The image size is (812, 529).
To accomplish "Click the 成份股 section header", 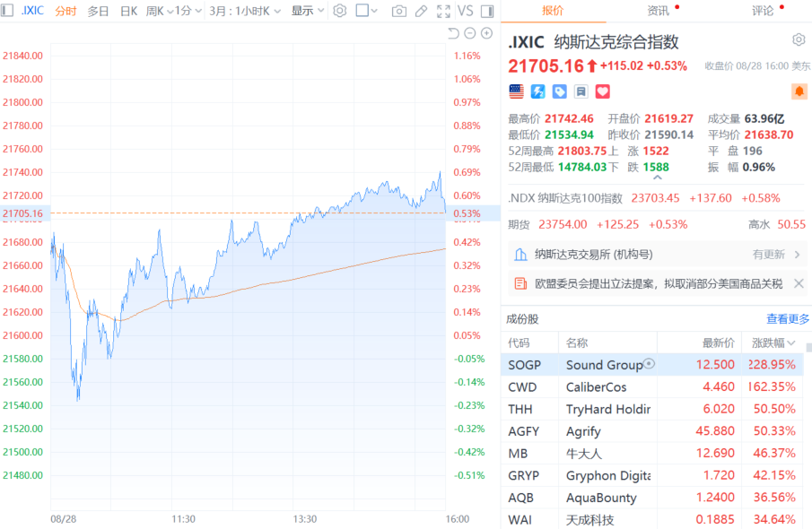I will tap(522, 319).
